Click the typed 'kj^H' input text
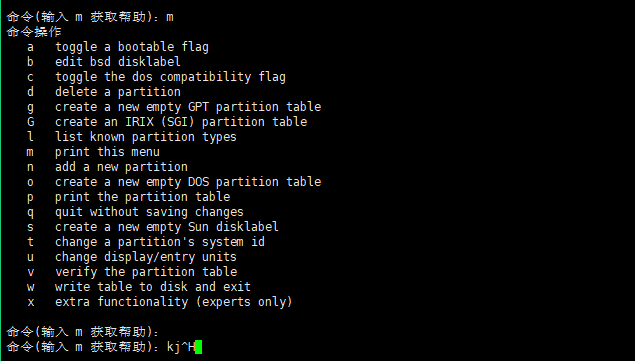This screenshot has height=361, width=635. (x=181, y=347)
